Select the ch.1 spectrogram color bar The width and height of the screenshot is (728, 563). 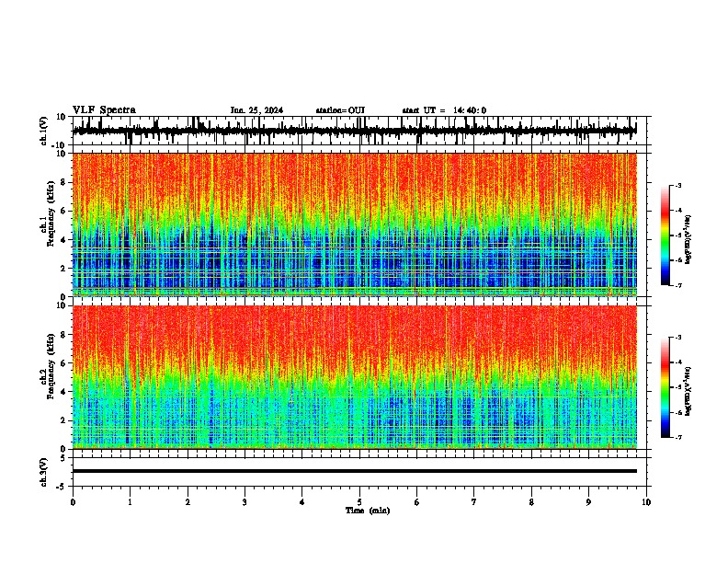pyautogui.click(x=665, y=236)
